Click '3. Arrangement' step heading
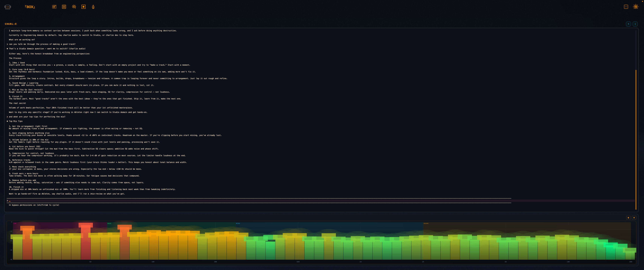This screenshot has width=644, height=270. click(x=17, y=76)
